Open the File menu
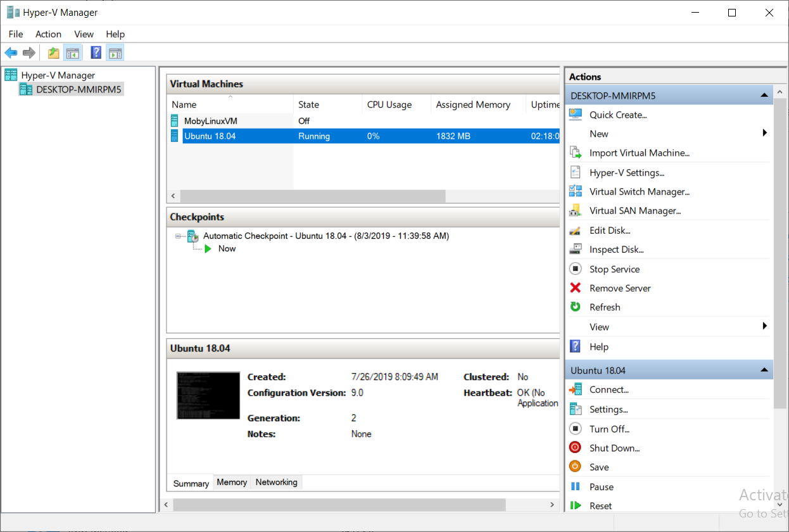Image resolution: width=789 pixels, height=532 pixels. [x=16, y=34]
